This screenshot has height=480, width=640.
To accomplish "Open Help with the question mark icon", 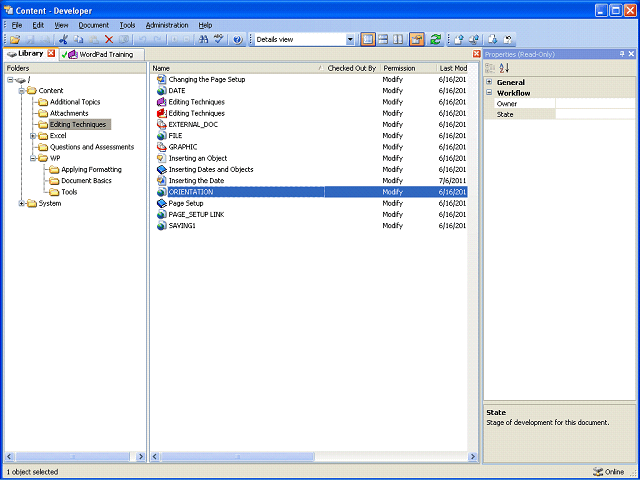I will (x=238, y=40).
